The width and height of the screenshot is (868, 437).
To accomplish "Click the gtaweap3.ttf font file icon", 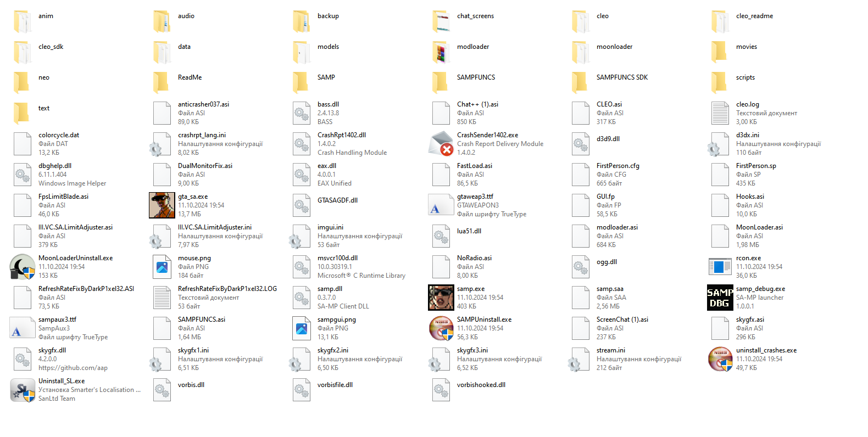I will pyautogui.click(x=441, y=205).
